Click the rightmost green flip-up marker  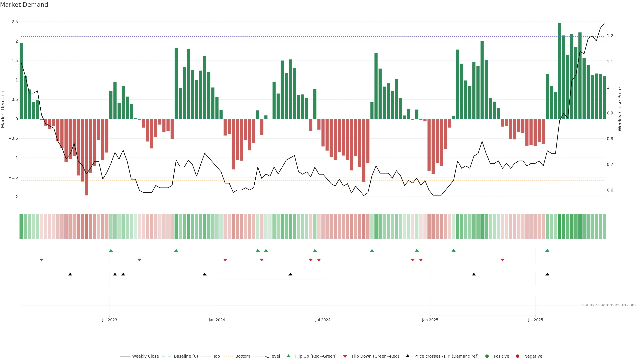547,250
